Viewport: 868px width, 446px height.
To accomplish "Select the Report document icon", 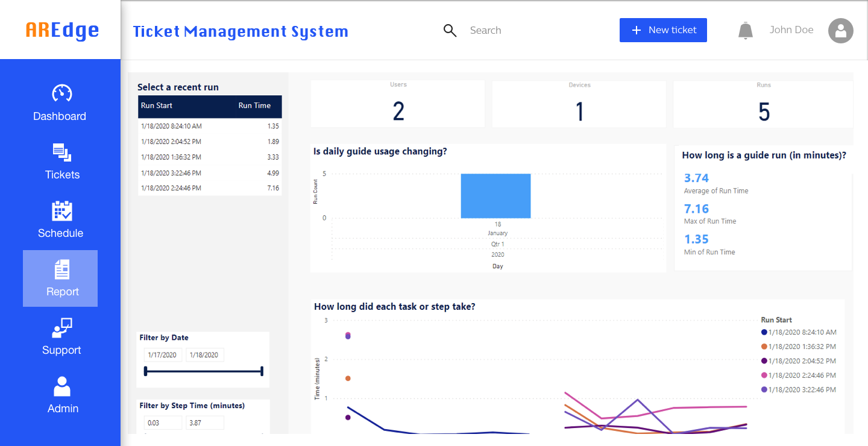I will click(x=61, y=269).
